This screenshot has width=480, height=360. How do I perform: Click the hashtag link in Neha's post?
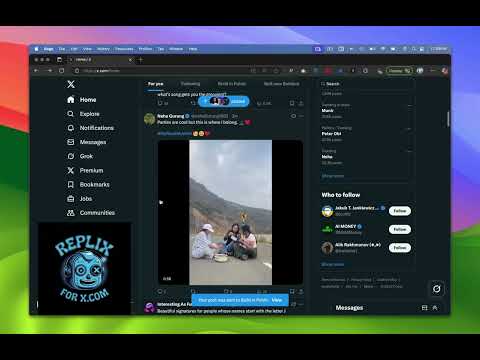pyautogui.click(x=174, y=134)
